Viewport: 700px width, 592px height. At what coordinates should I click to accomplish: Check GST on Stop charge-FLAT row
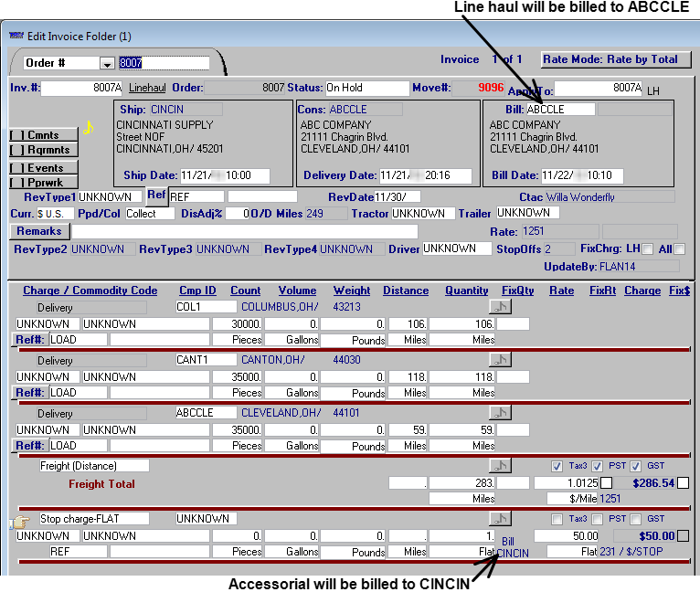click(x=636, y=519)
